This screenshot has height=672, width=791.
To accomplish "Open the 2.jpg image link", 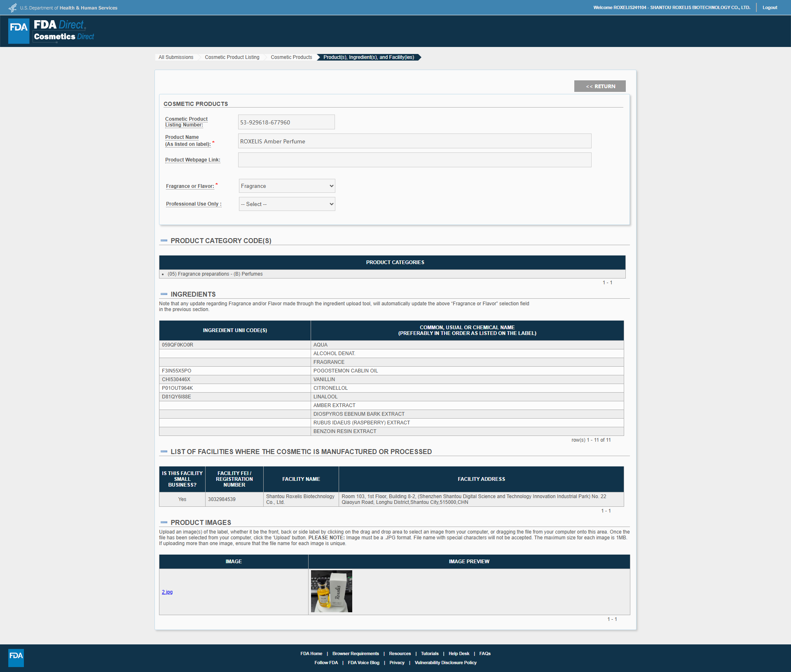I will [167, 592].
